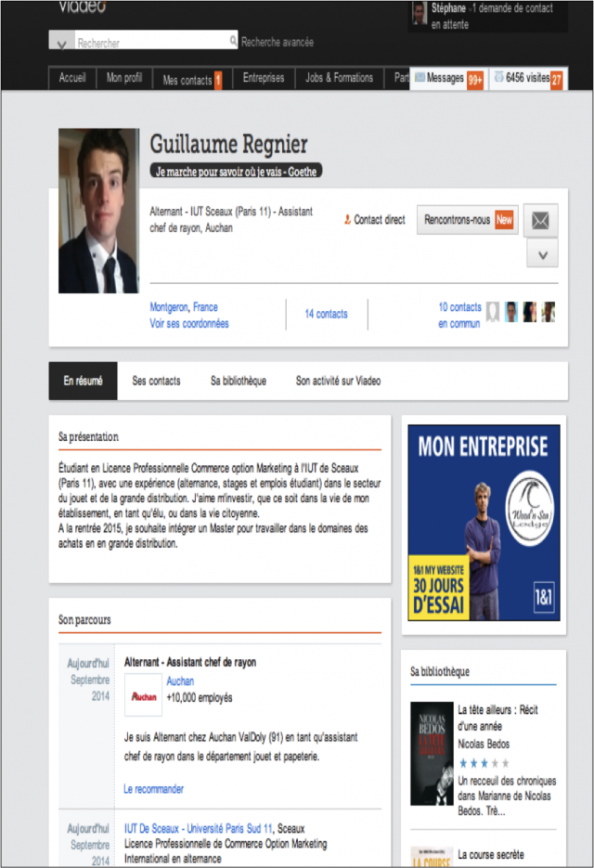Image resolution: width=594 pixels, height=868 pixels.
Task: Click the 6456 visites icon
Action: [x=498, y=77]
